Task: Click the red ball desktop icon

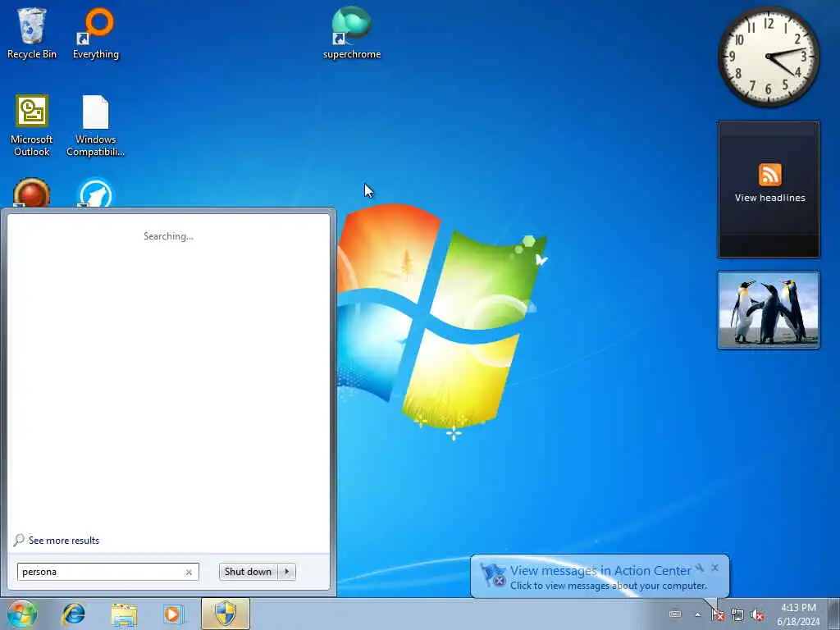Action: 32,193
